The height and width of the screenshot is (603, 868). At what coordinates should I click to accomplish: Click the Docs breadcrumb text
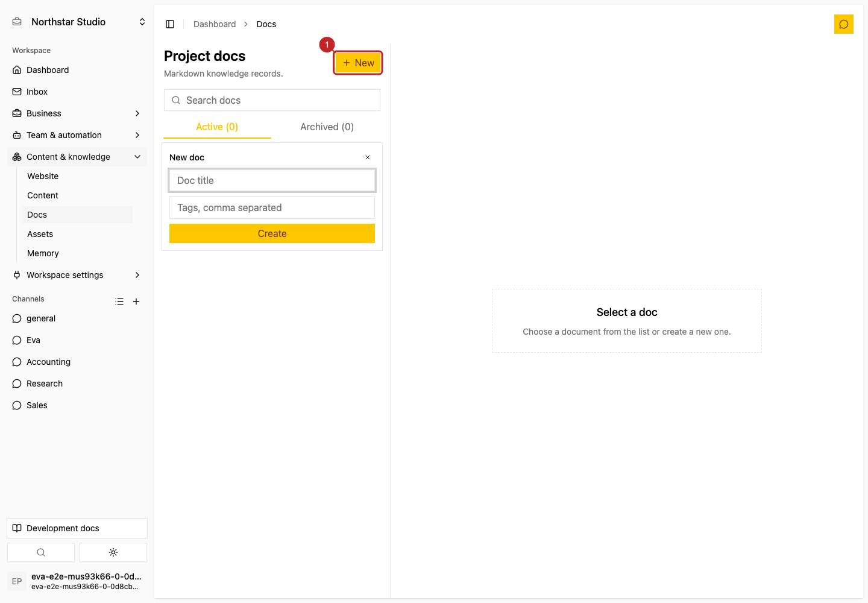pos(266,24)
